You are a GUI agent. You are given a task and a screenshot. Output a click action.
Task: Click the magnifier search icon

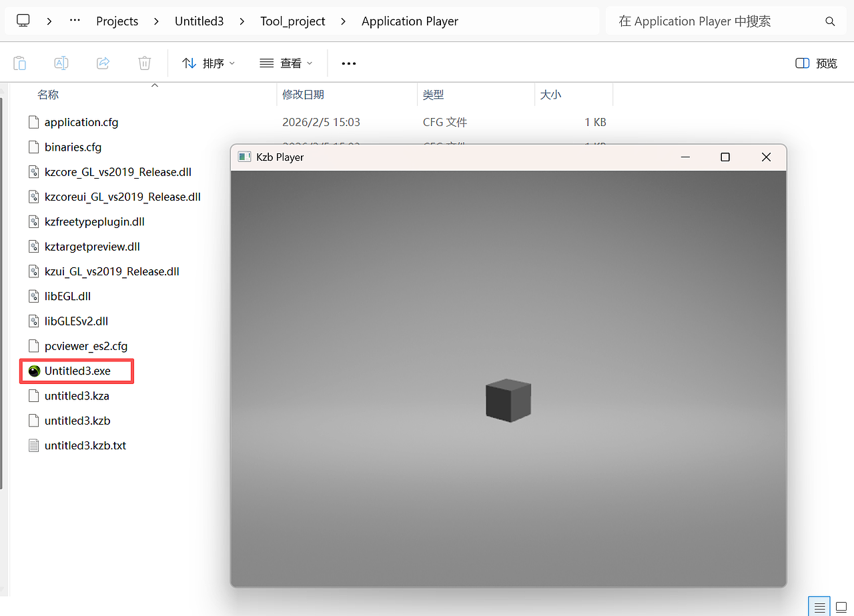830,21
